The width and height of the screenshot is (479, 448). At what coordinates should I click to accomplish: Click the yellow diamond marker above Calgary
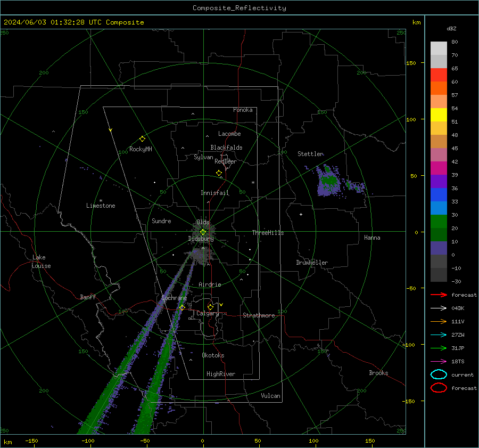point(210,307)
